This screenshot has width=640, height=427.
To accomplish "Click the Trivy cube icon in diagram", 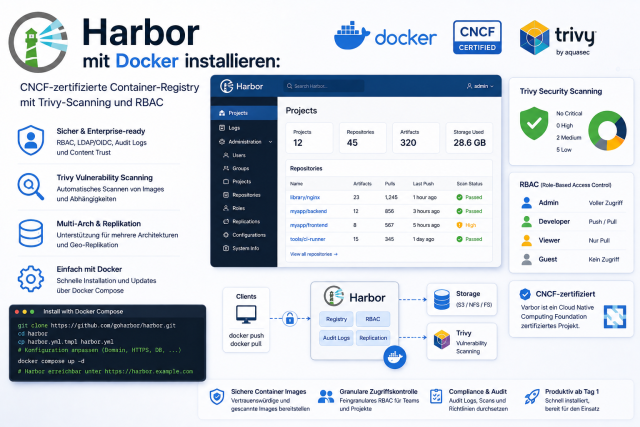I will [442, 340].
